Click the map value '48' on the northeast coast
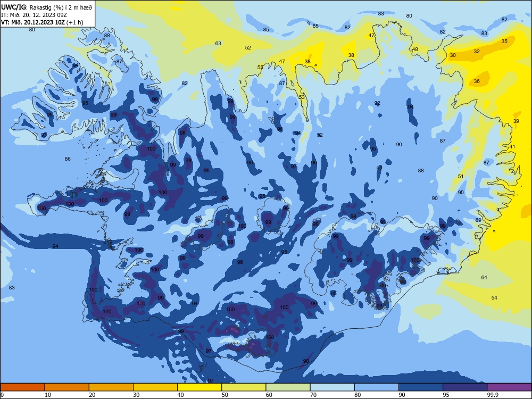Image resolution: width=532 pixels, height=399 pixels. point(415,49)
